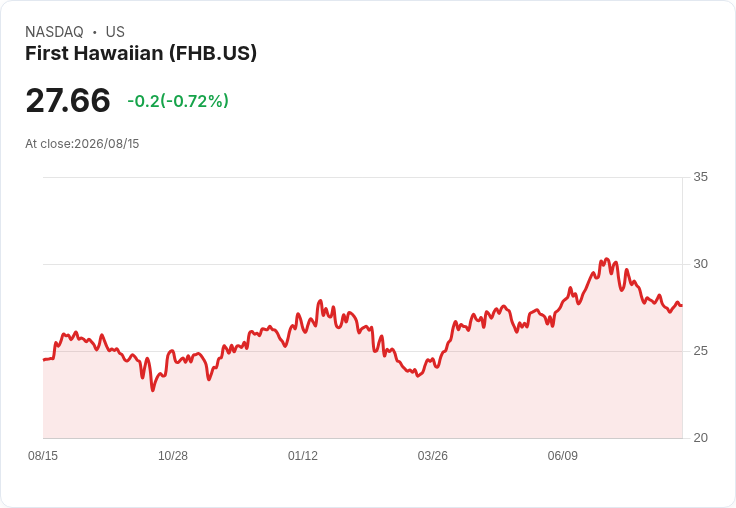This screenshot has width=736, height=508.
Task: Click the NASDAQ exchange label
Action: tap(54, 32)
